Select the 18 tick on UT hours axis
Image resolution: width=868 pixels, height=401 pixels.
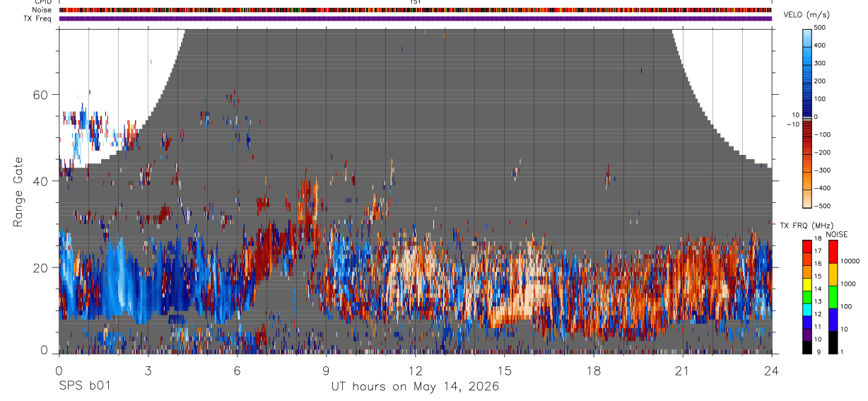[x=593, y=370]
